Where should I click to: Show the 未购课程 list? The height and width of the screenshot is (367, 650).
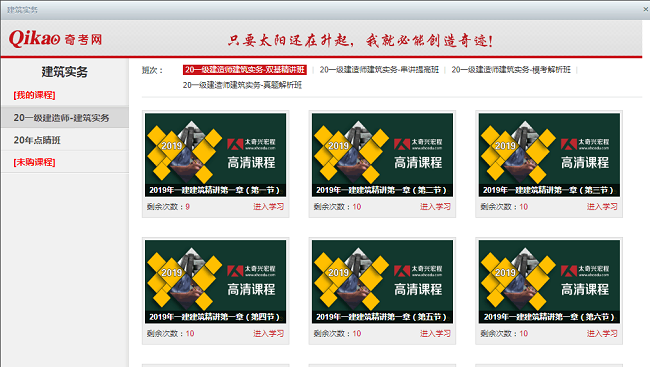34,162
